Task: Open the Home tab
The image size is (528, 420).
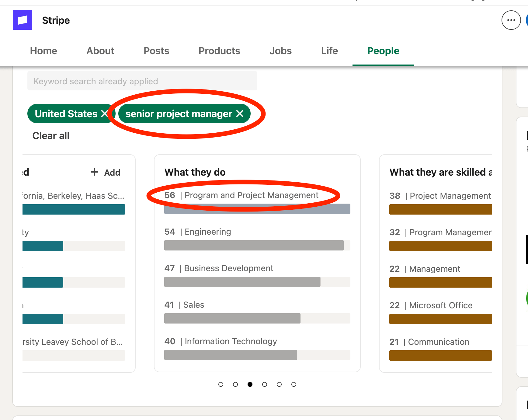Action: click(x=43, y=51)
